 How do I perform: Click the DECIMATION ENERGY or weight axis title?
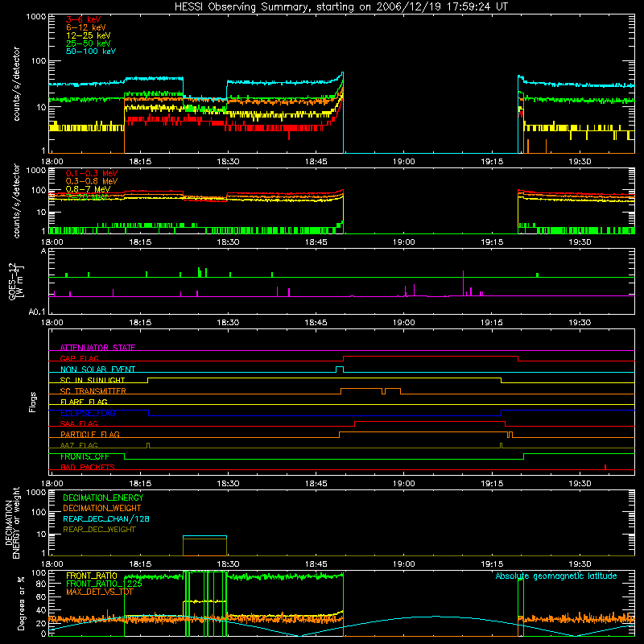click(x=12, y=522)
